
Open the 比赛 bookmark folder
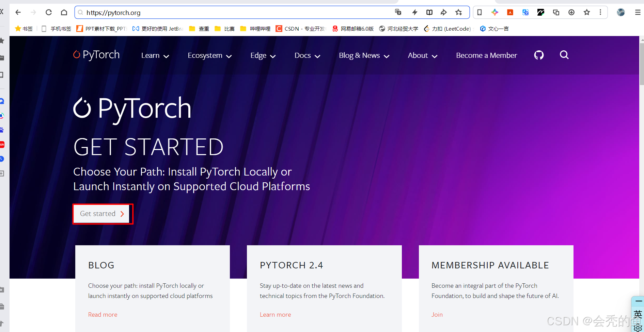click(x=225, y=29)
